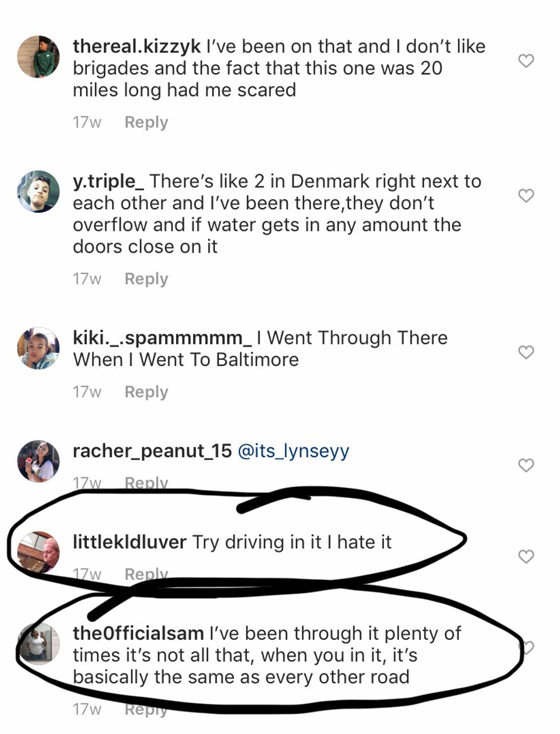
Task: View kiki._.spammmmm_'s profile photo
Action: click(38, 348)
